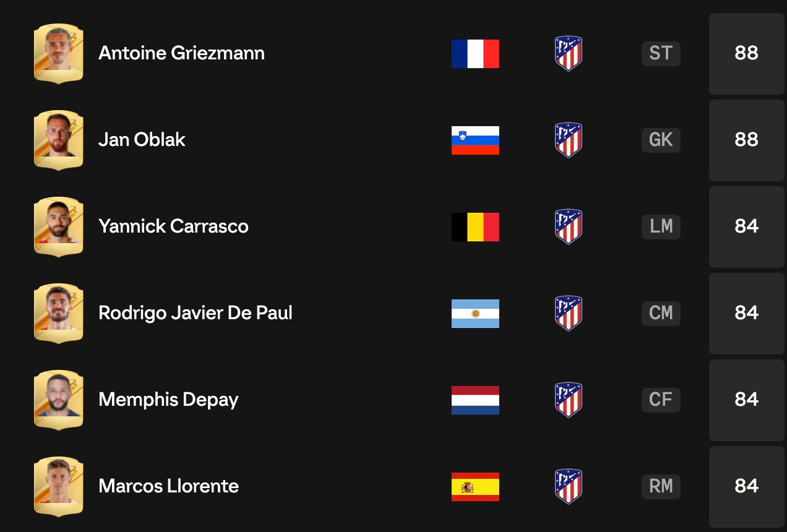
Task: Select the GK position tag
Action: pyautogui.click(x=661, y=140)
